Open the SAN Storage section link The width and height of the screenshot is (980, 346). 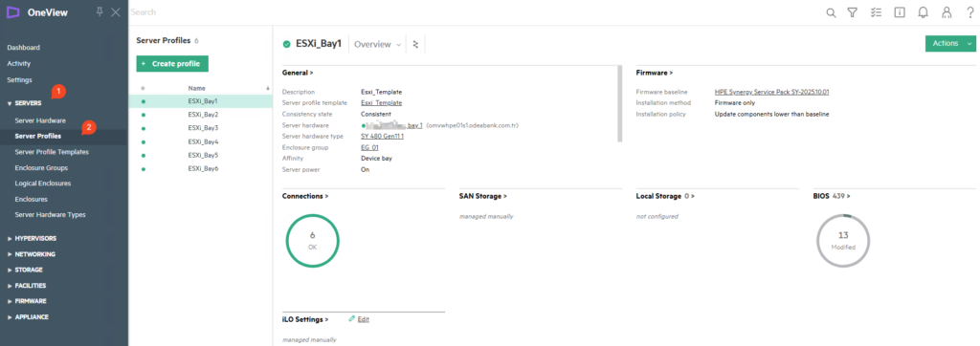click(482, 196)
